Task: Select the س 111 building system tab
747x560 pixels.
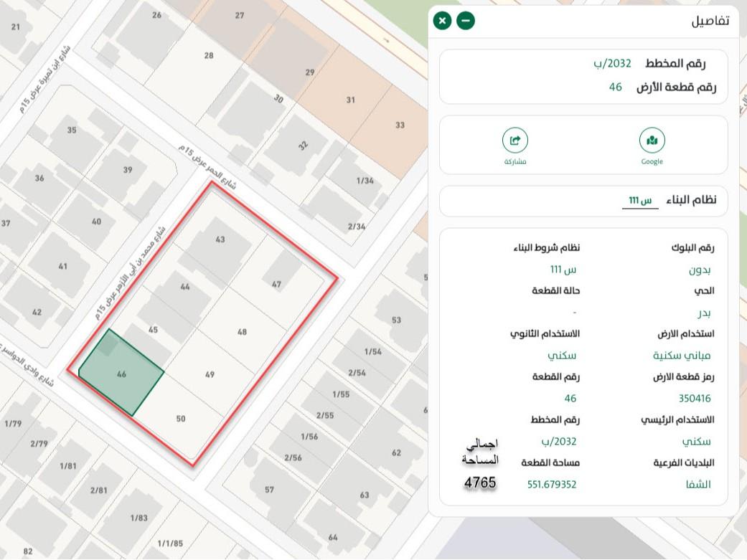Action: pos(639,201)
